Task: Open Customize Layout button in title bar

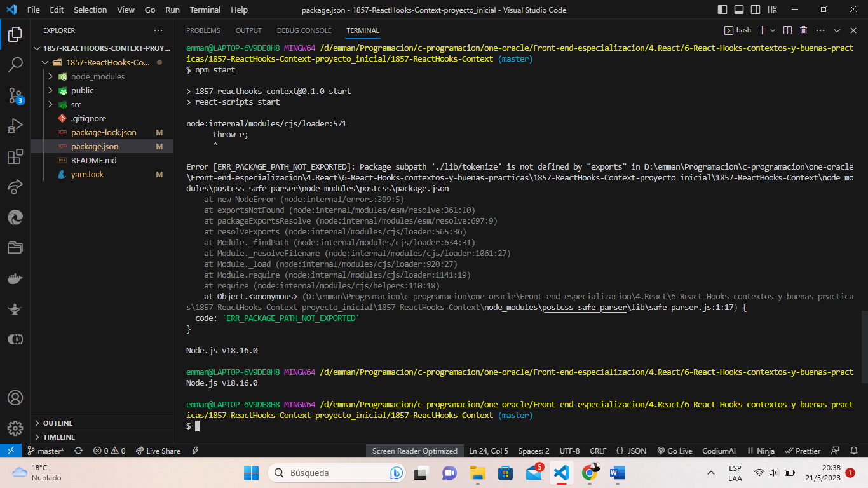Action: pyautogui.click(x=772, y=10)
